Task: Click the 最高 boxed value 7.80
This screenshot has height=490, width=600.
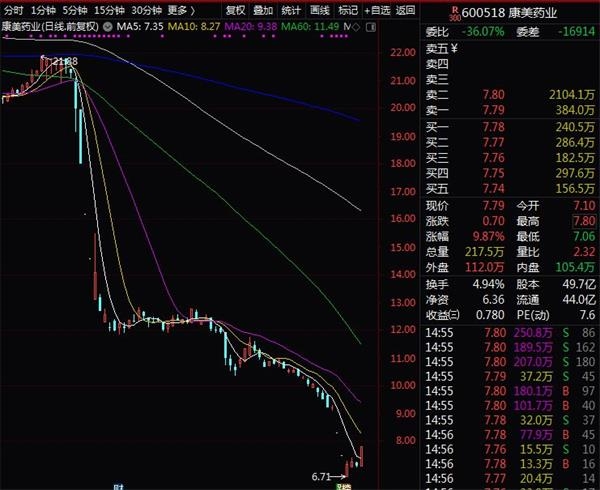Action: click(584, 221)
